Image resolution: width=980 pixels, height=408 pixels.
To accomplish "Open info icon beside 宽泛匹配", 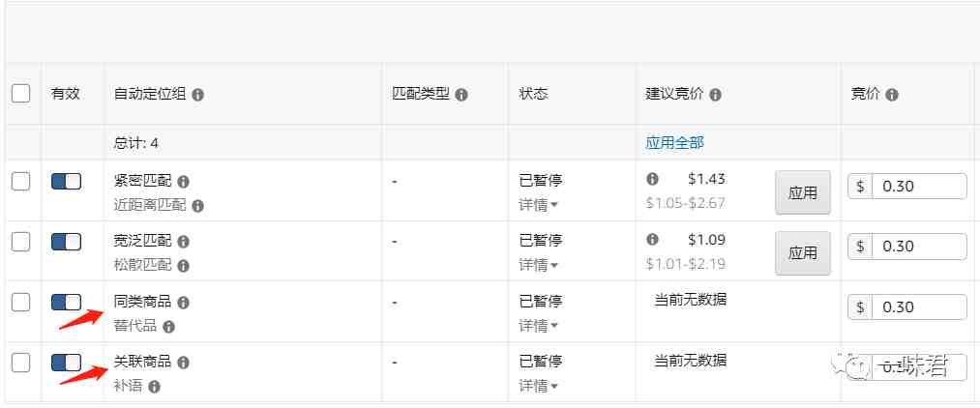I will pyautogui.click(x=183, y=242).
